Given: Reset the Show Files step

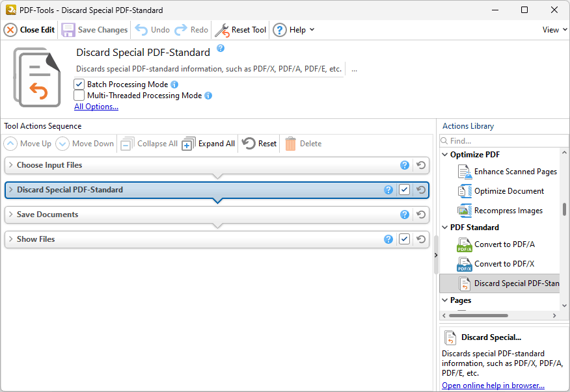Looking at the screenshot, I should tap(421, 239).
